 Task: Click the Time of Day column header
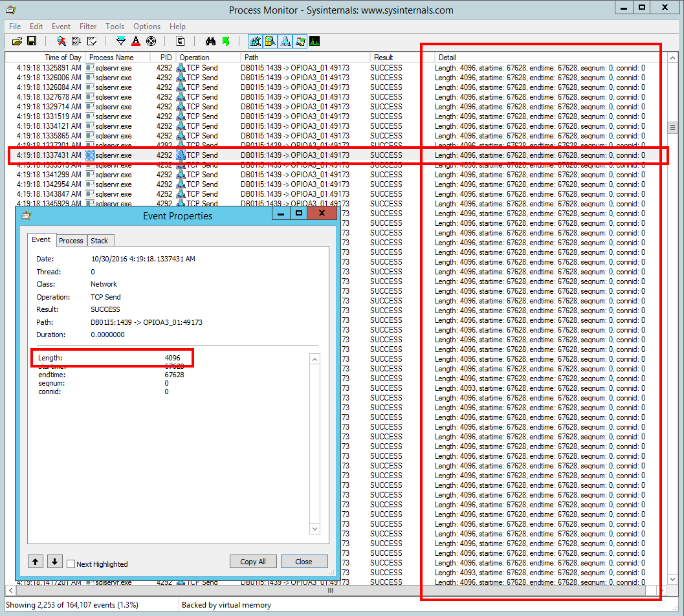click(45, 57)
